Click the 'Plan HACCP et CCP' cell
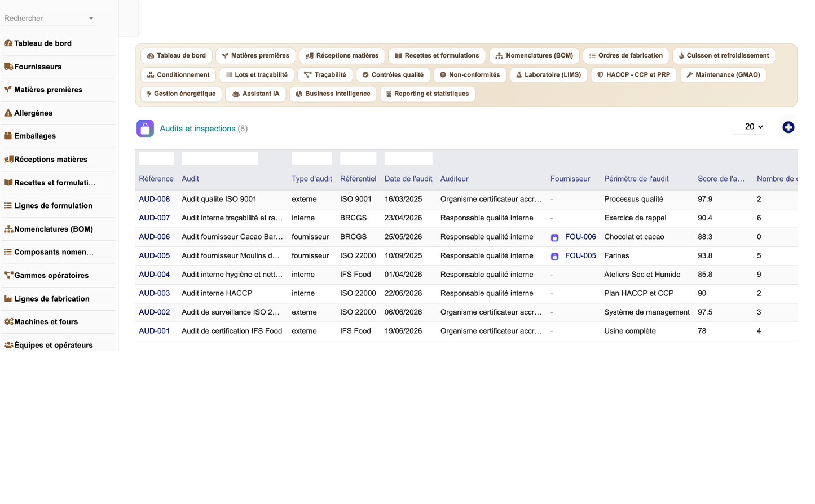The height and width of the screenshot is (504, 815). (x=639, y=293)
